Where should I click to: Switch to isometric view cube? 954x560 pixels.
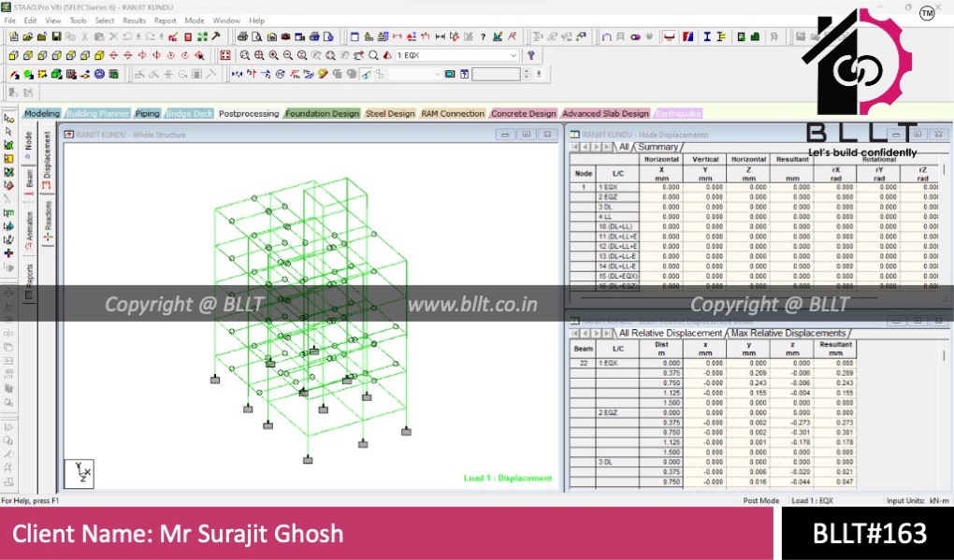coord(99,55)
